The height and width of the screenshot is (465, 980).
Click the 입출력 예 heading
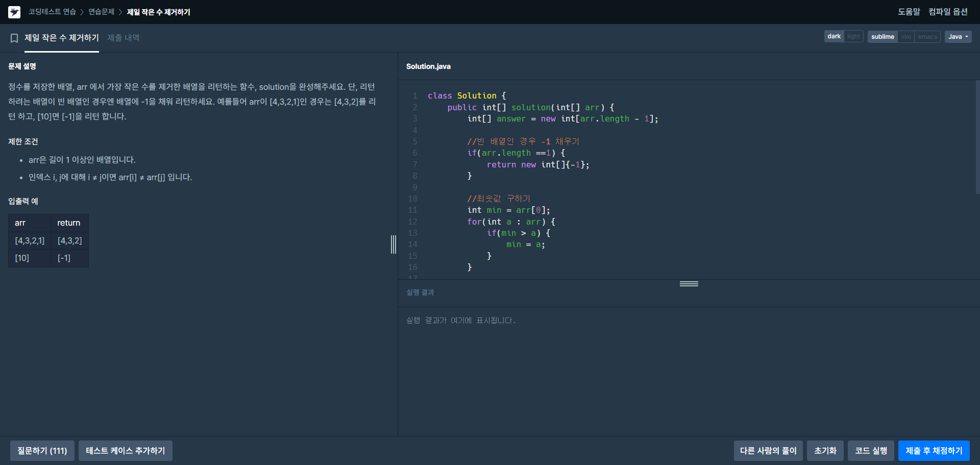(x=23, y=201)
